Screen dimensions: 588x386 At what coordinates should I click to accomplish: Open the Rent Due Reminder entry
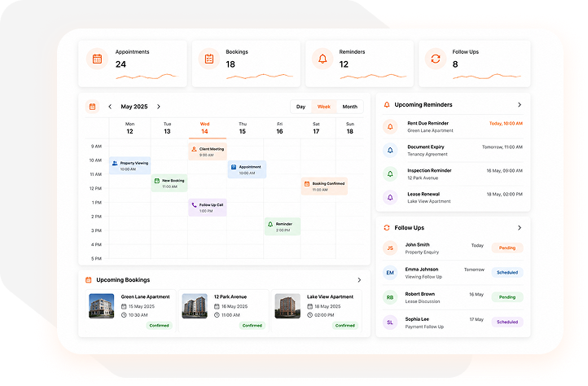coord(453,127)
